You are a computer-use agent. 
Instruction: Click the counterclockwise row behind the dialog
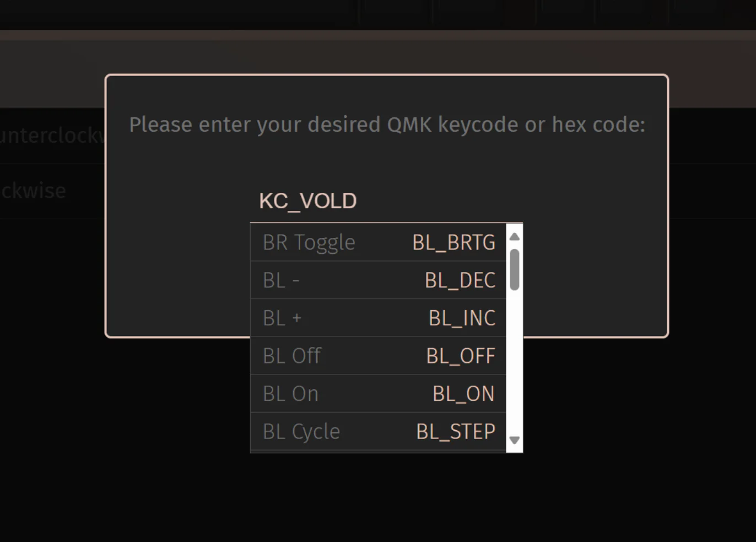pyautogui.click(x=52, y=135)
